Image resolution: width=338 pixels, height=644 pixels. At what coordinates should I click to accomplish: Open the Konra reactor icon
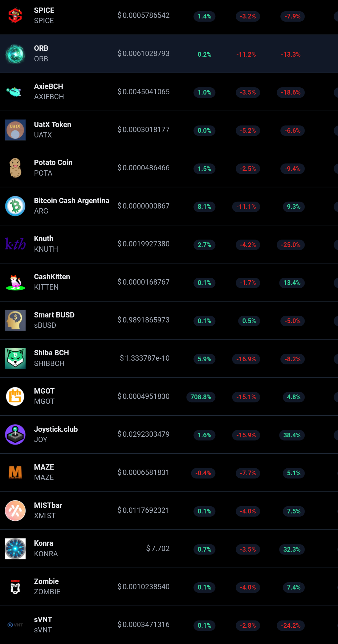(x=15, y=549)
